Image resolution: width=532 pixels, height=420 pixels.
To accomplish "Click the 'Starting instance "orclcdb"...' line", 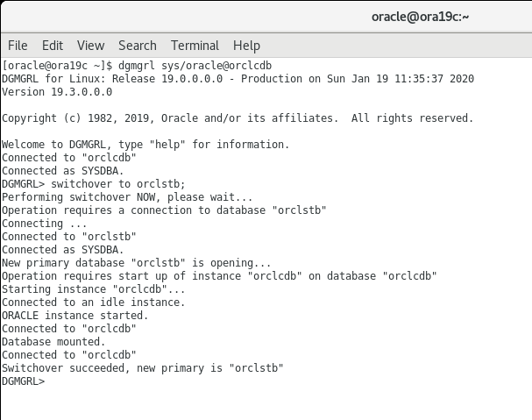I will (x=94, y=289).
